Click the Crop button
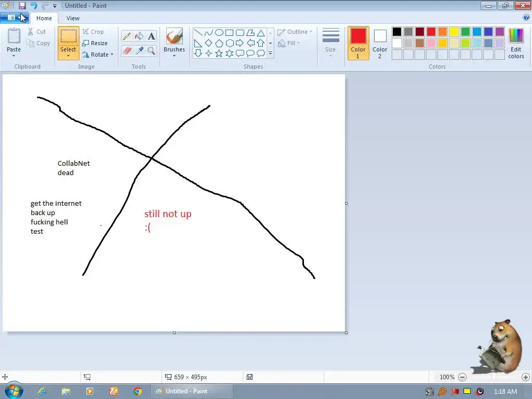The width and height of the screenshot is (532, 399). (93, 32)
